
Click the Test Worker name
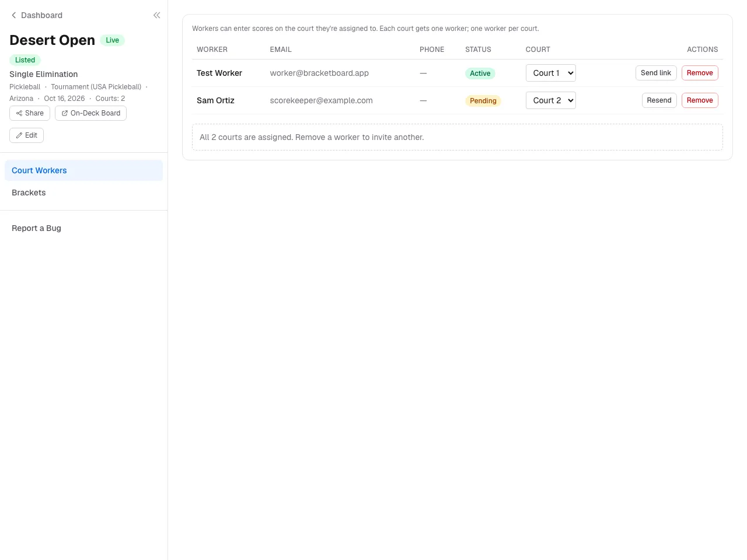[219, 73]
